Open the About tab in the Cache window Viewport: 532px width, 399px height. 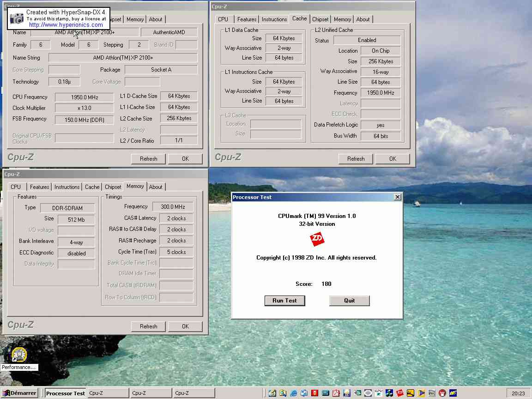(x=363, y=19)
